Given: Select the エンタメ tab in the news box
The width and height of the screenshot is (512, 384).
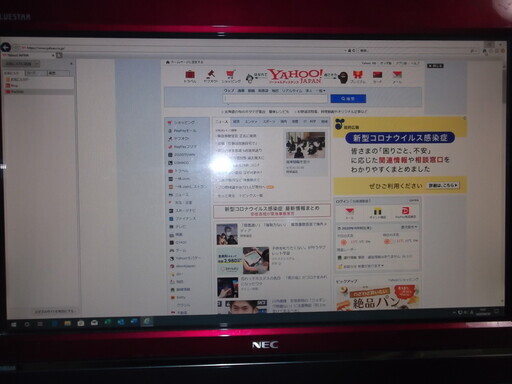Looking at the screenshot, I should coord(251,122).
